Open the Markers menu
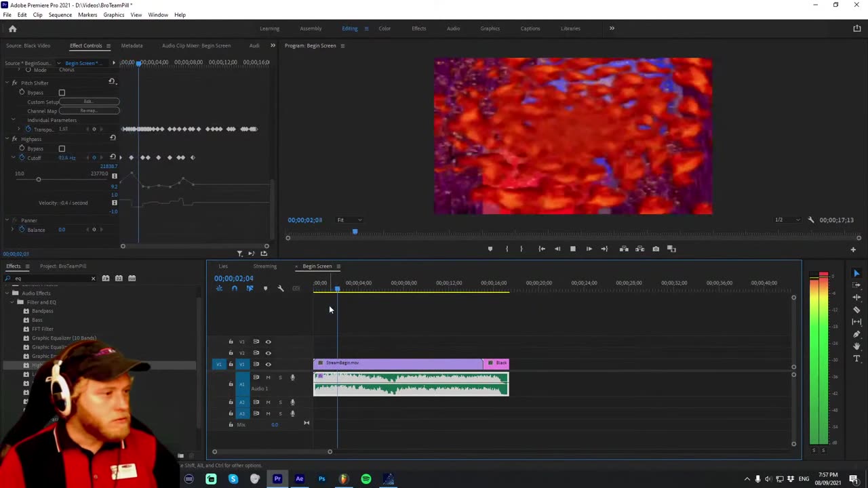 [x=87, y=15]
